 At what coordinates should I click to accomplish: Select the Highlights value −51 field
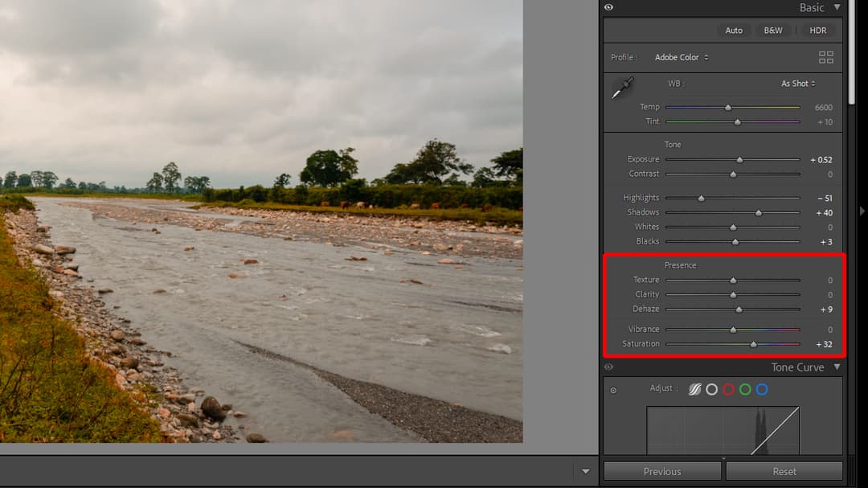pos(825,199)
